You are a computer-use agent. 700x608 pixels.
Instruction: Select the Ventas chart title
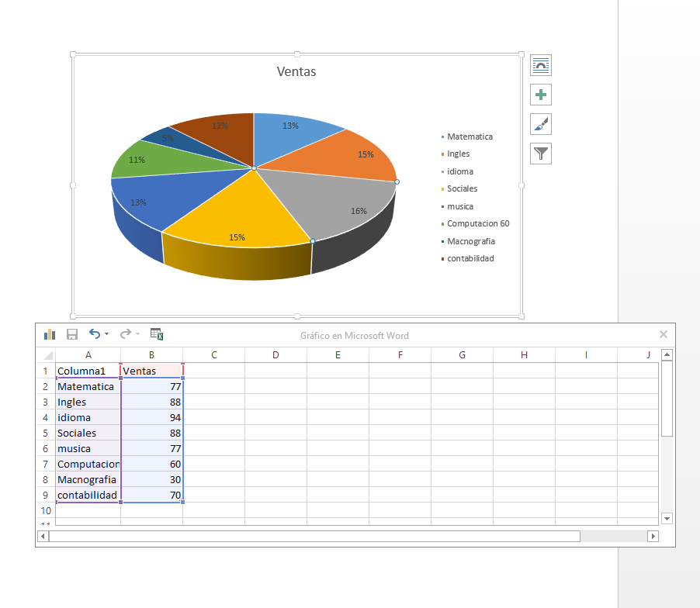pos(296,71)
